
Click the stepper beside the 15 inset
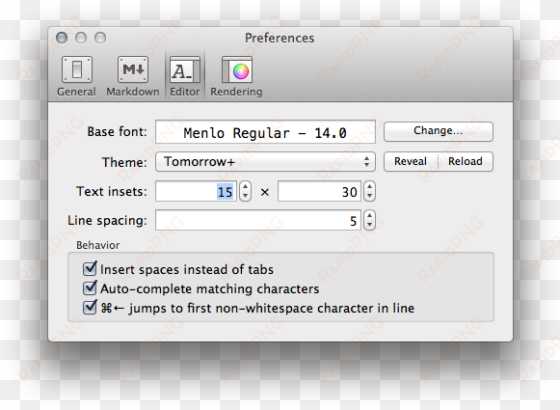click(x=245, y=191)
